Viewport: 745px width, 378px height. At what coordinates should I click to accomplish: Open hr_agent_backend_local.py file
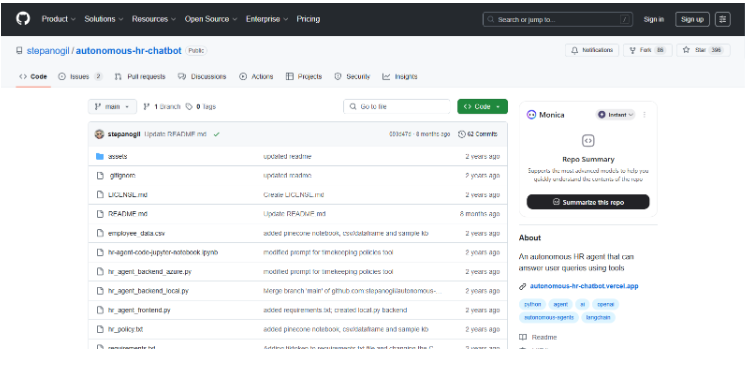pyautogui.click(x=148, y=291)
